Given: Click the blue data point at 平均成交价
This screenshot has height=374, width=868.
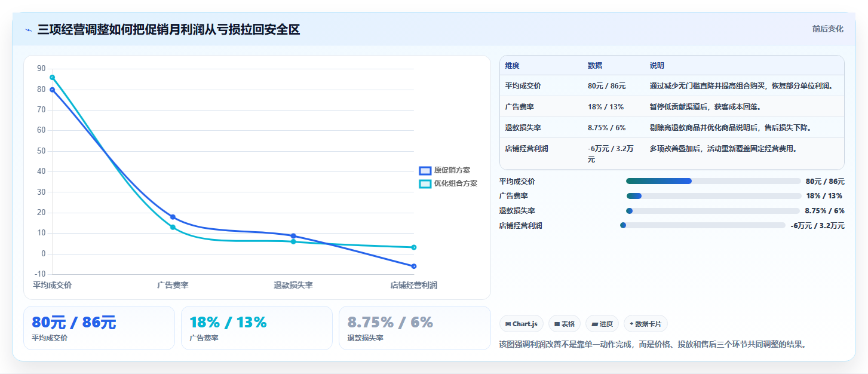Looking at the screenshot, I should [x=52, y=90].
